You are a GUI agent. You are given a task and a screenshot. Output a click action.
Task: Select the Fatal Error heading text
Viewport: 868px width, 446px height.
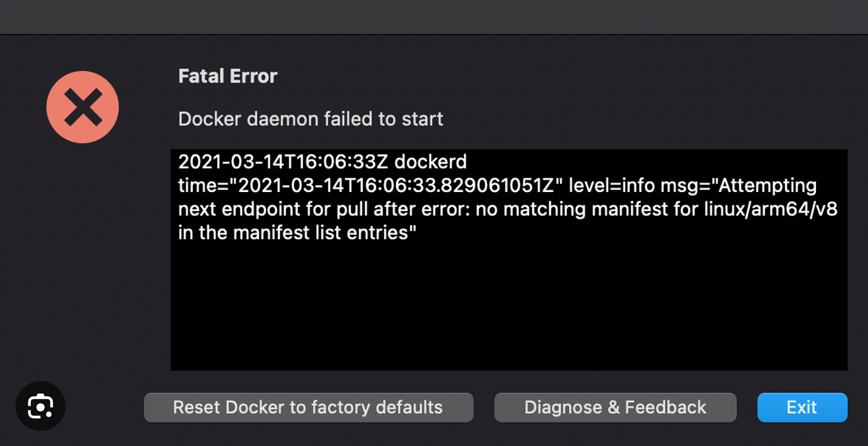[x=227, y=76]
